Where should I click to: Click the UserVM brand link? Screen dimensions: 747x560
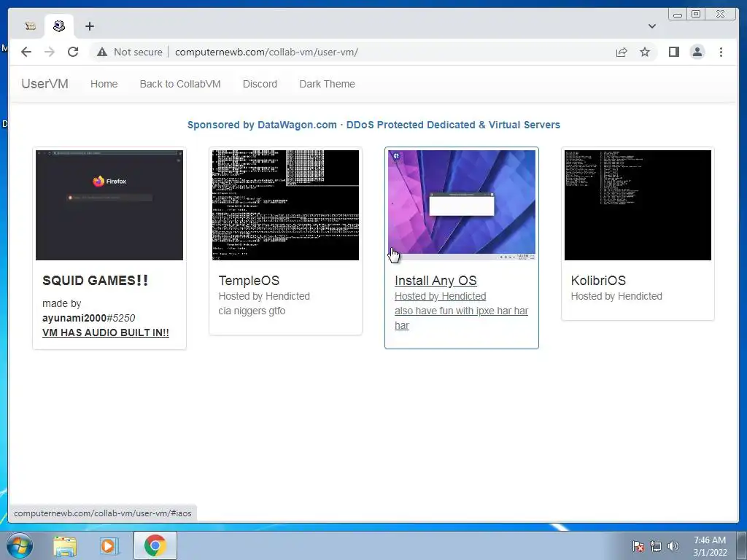[44, 84]
